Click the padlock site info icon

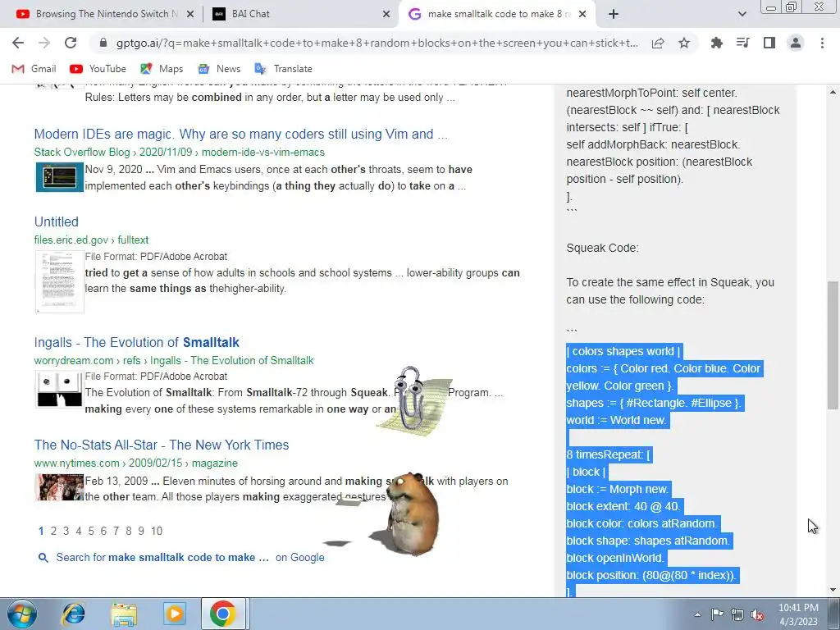pyautogui.click(x=103, y=43)
